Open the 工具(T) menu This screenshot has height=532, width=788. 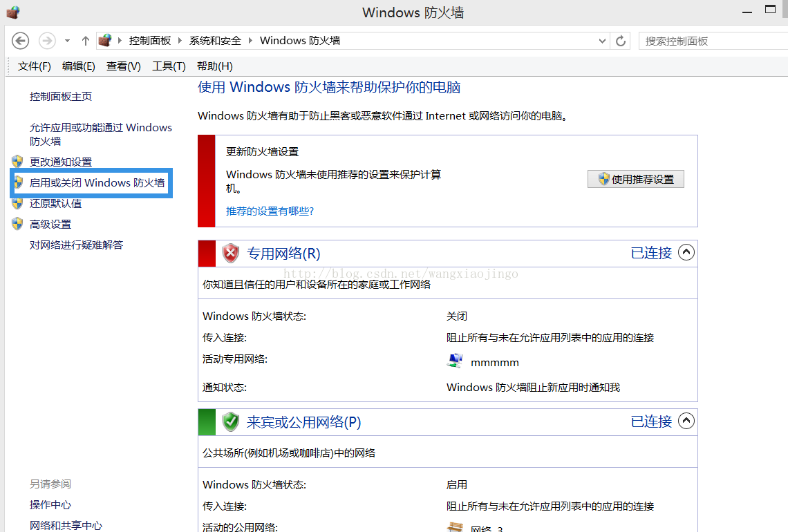169,66
